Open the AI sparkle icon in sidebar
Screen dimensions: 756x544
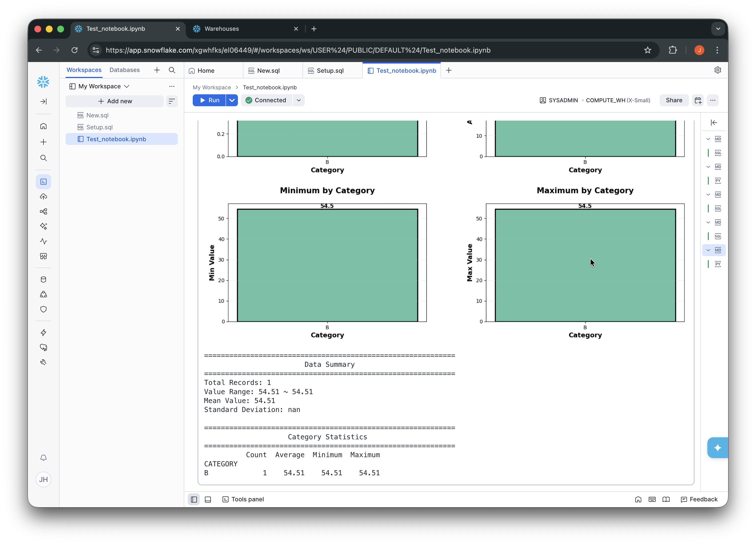(43, 226)
